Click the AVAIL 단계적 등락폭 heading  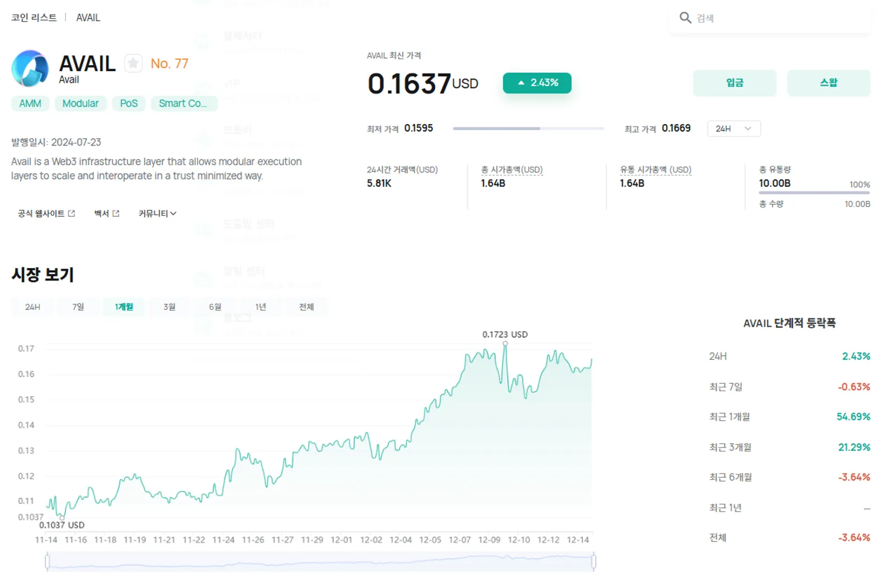click(x=789, y=323)
